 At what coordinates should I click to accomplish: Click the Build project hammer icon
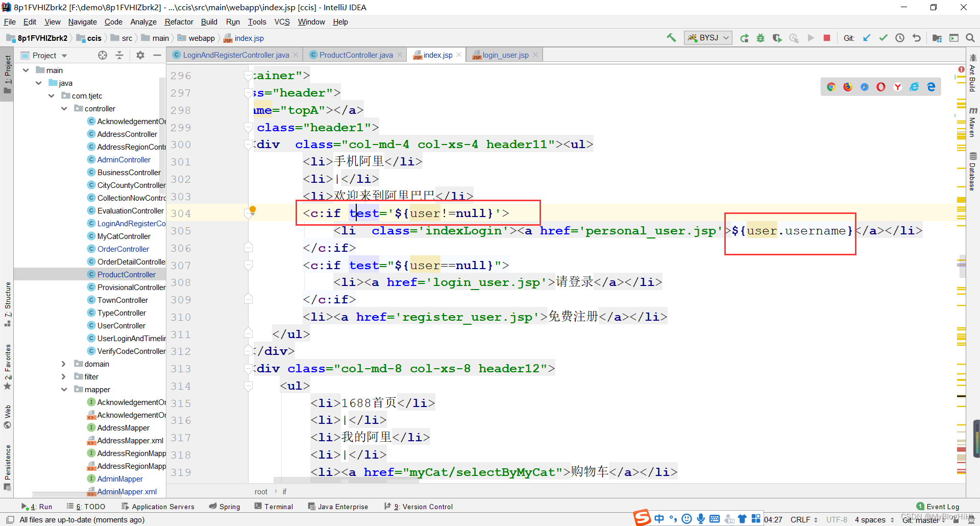pos(671,38)
